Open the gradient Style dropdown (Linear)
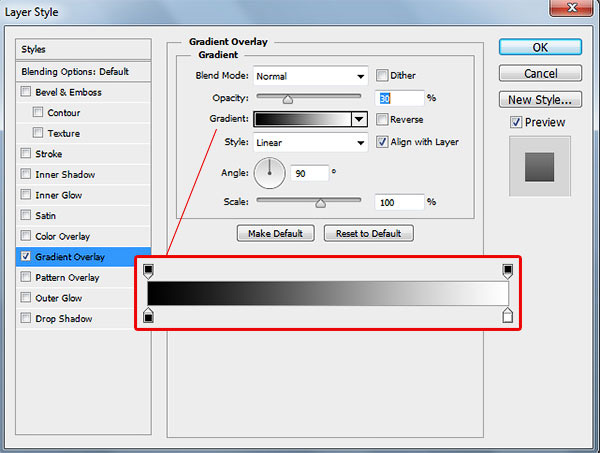Image resolution: width=600 pixels, height=453 pixels. [310, 143]
